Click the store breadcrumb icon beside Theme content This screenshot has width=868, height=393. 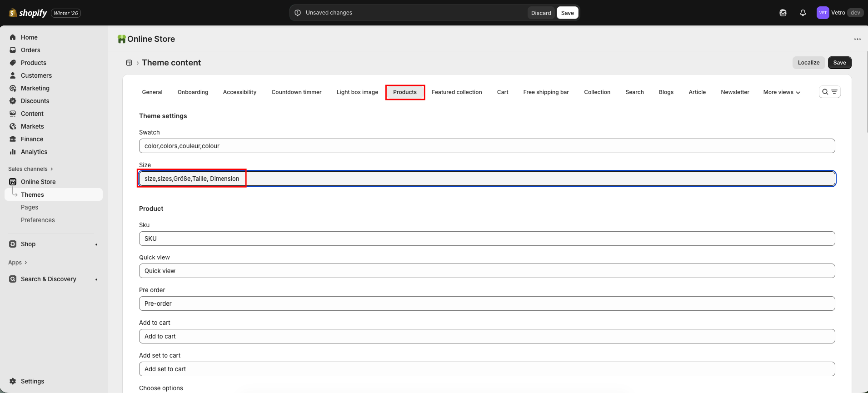[129, 63]
